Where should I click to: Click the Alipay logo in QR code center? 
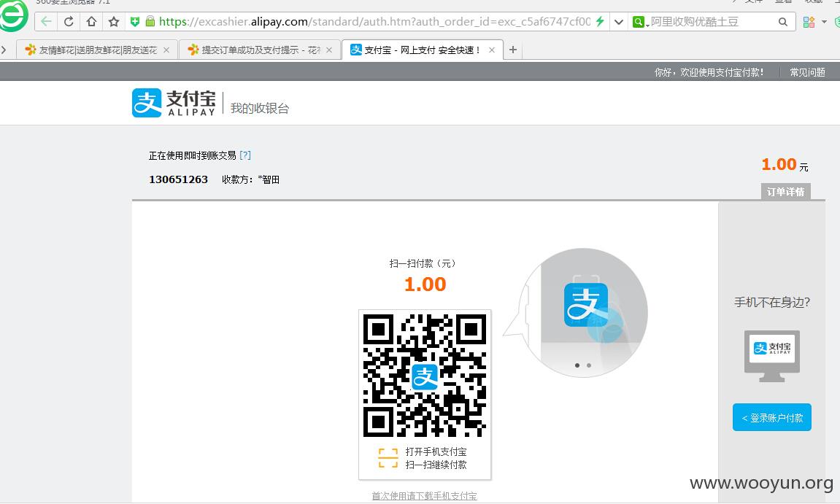[x=425, y=377]
